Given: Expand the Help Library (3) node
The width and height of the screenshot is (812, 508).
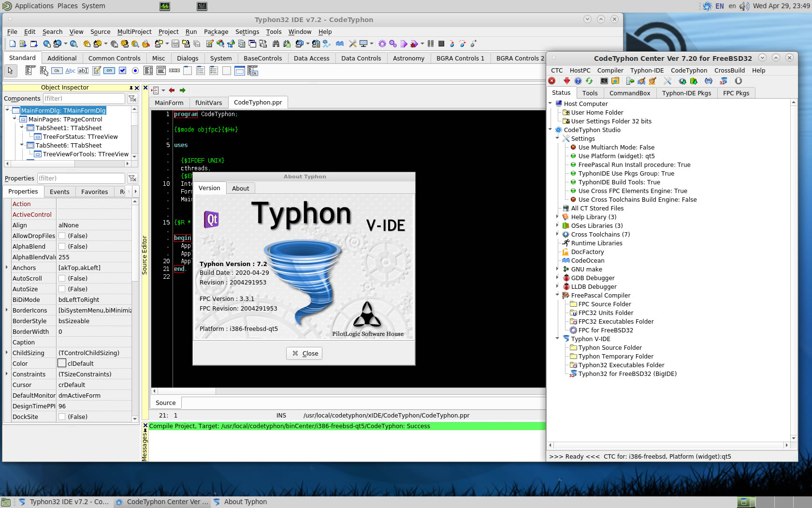Looking at the screenshot, I should pos(557,217).
